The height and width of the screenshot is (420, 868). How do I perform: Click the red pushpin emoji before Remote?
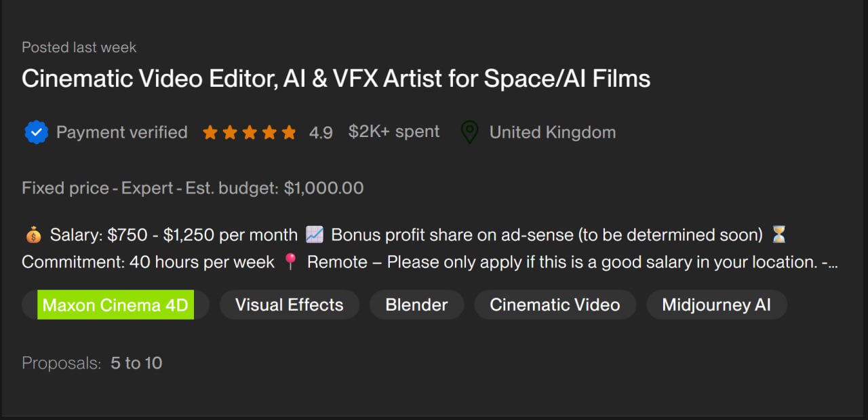coord(290,263)
